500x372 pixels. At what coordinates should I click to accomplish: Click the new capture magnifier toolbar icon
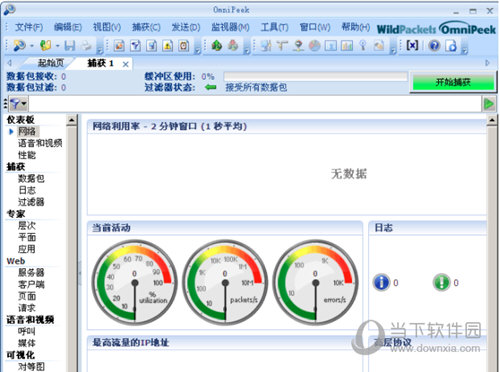[19, 45]
